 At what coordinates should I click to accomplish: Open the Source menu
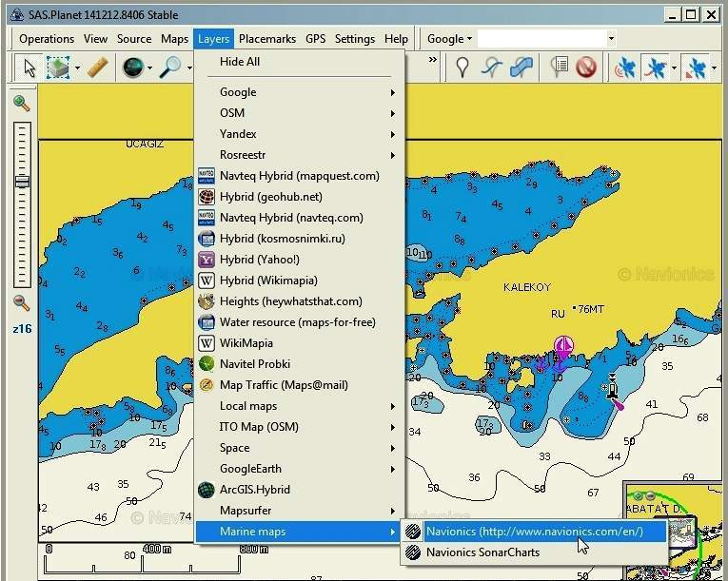click(x=134, y=39)
